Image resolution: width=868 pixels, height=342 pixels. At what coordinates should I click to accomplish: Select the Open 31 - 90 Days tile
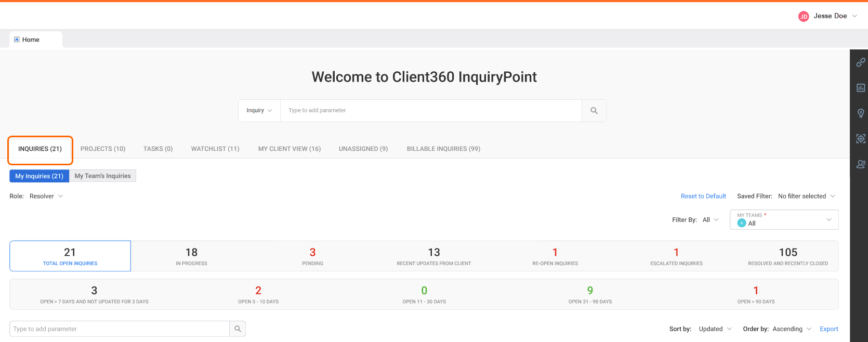click(x=590, y=295)
